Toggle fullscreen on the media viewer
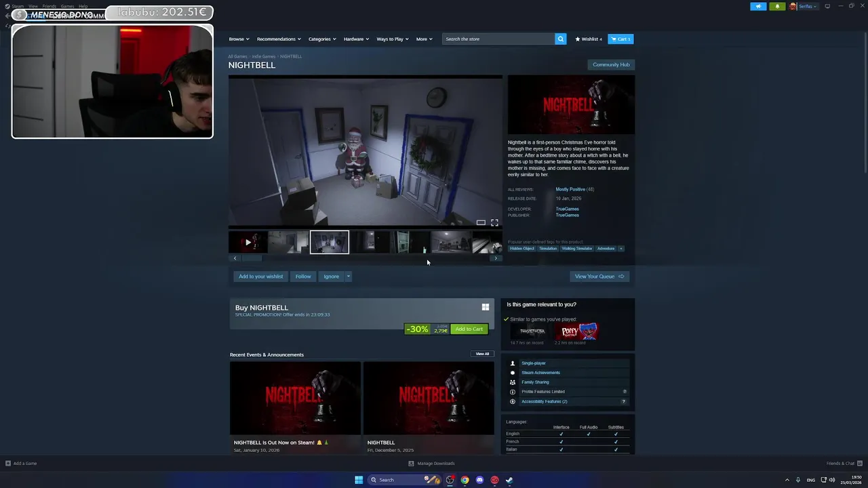The height and width of the screenshot is (488, 868). (494, 222)
